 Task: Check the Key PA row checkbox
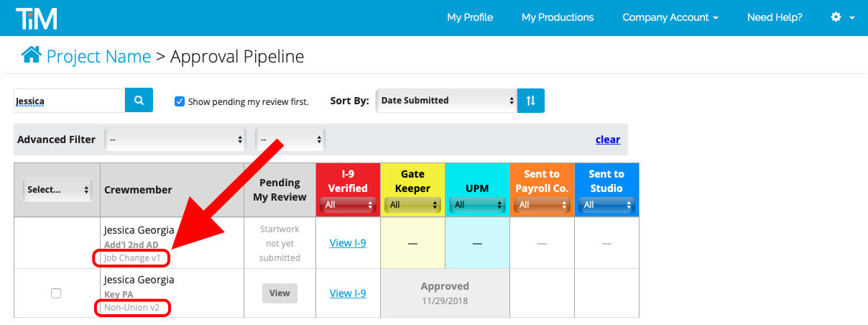[56, 293]
